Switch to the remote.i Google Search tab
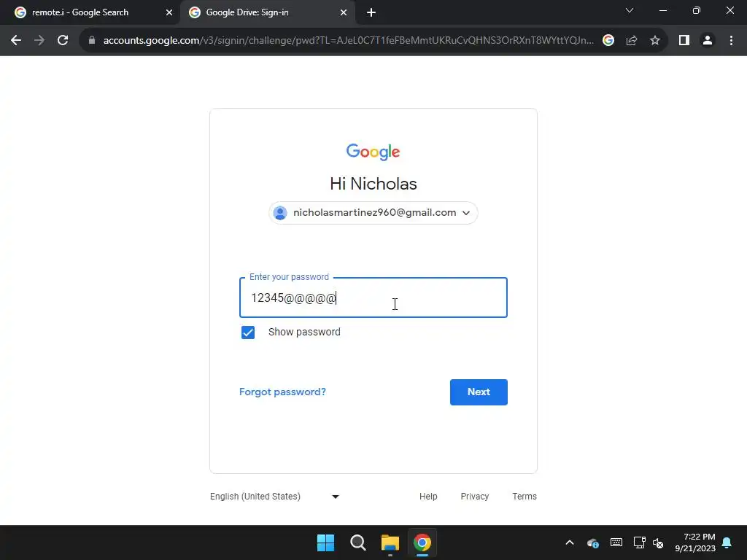This screenshot has width=747, height=560. click(x=90, y=13)
